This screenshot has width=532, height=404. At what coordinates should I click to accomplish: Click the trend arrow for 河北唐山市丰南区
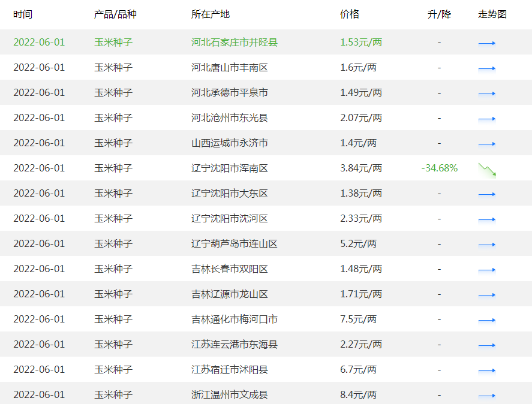(x=487, y=68)
